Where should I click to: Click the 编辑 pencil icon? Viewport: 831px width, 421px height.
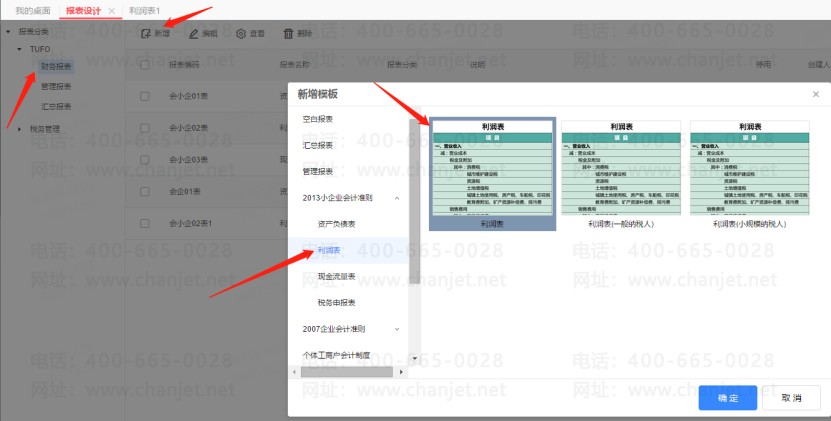[x=193, y=34]
